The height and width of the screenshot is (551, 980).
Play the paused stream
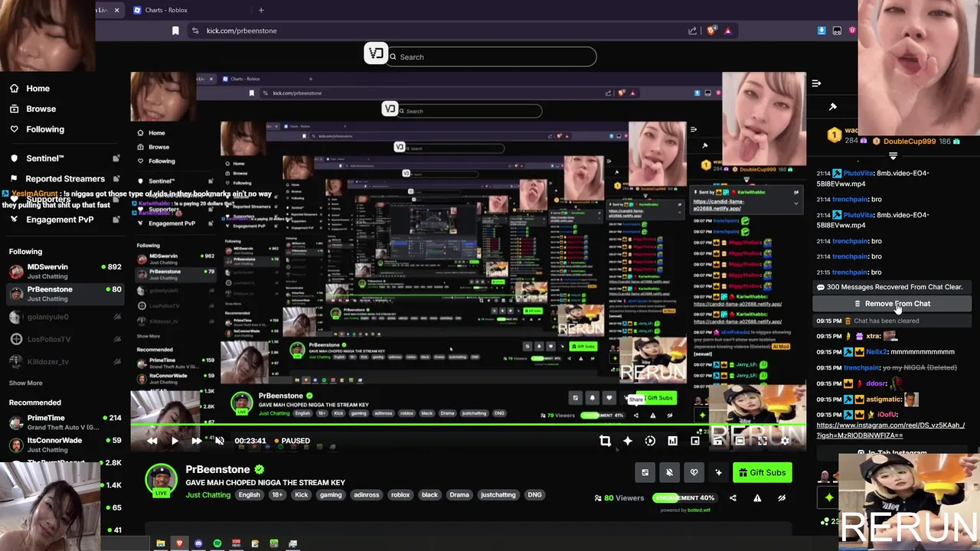pyautogui.click(x=175, y=441)
